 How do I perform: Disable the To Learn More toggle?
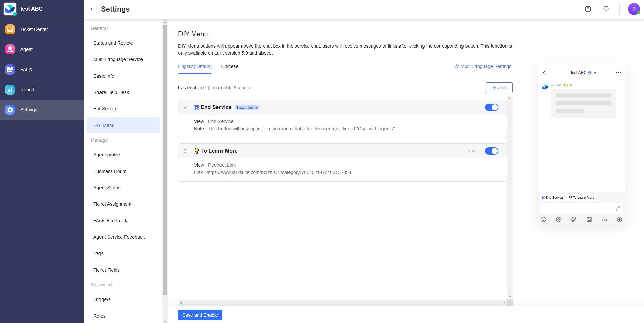492,151
